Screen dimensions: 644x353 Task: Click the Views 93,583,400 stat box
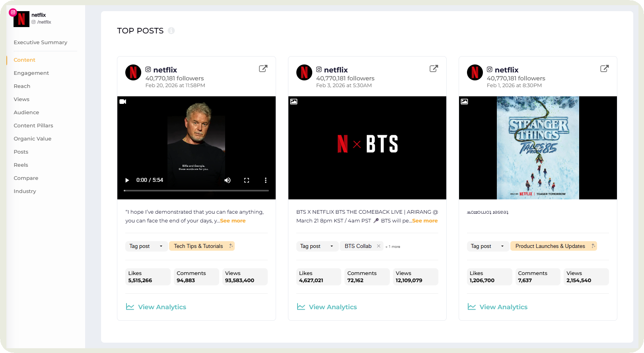pos(245,277)
